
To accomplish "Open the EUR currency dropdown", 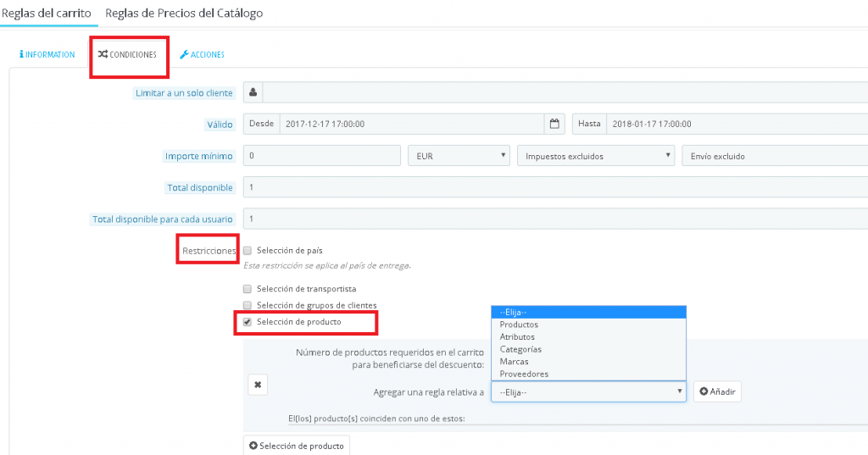I will [458, 156].
